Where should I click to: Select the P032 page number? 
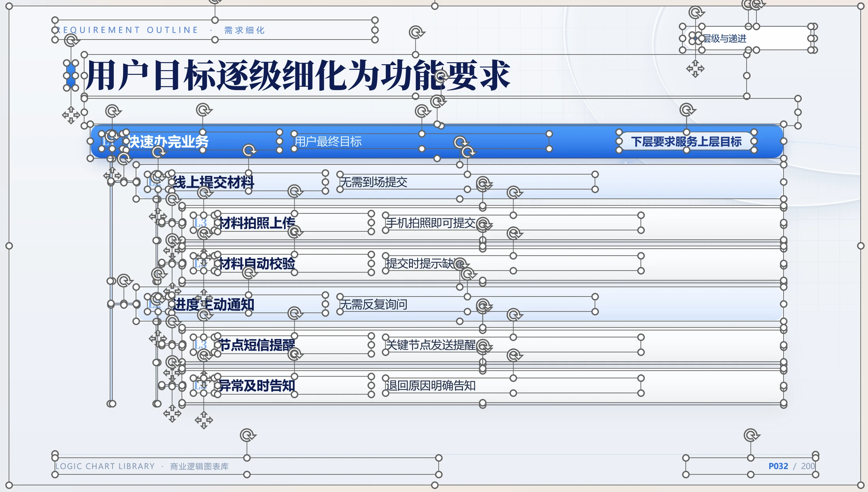click(x=778, y=466)
